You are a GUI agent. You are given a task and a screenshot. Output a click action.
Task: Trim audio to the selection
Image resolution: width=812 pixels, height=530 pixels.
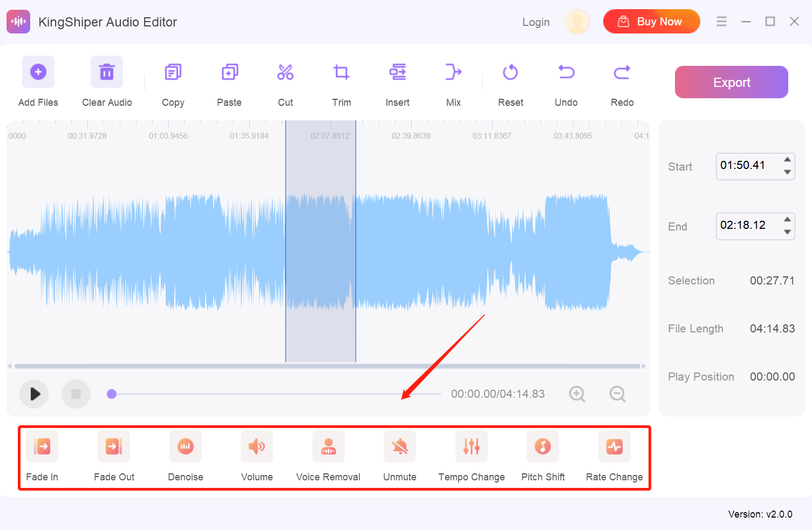coord(342,72)
